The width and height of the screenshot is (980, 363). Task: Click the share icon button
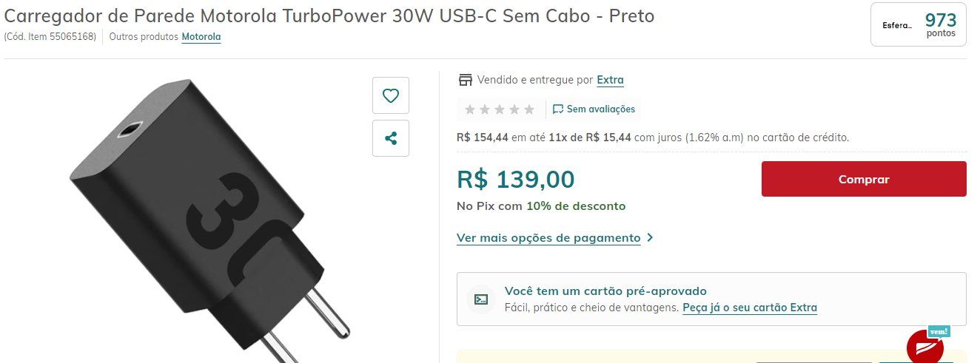(391, 138)
